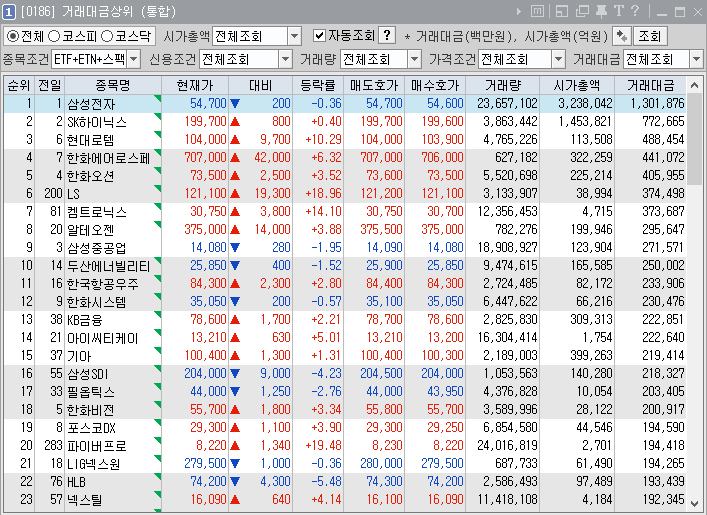The height and width of the screenshot is (515, 707).
Task: Click scrollbar up arrow of the table
Action: 694,85
